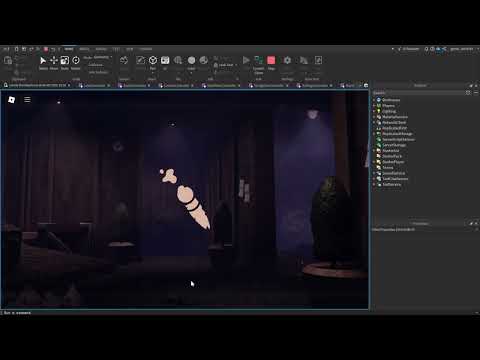Image resolution: width=480 pixels, height=360 pixels.
Task: Open Game Settings gear icon
Action: click(287, 60)
